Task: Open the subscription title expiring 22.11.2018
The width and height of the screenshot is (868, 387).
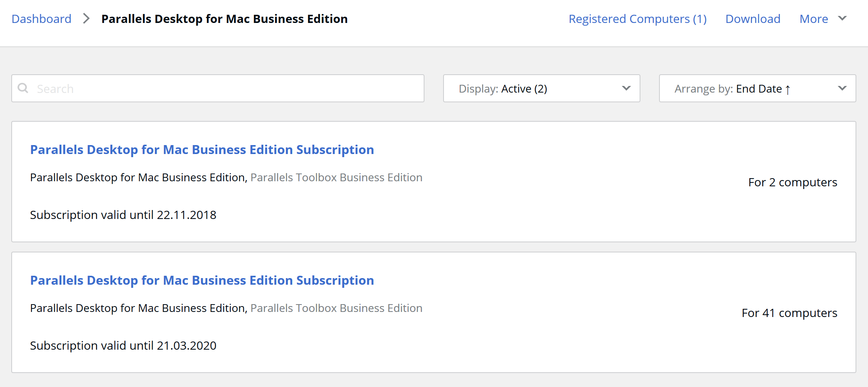Action: click(202, 150)
